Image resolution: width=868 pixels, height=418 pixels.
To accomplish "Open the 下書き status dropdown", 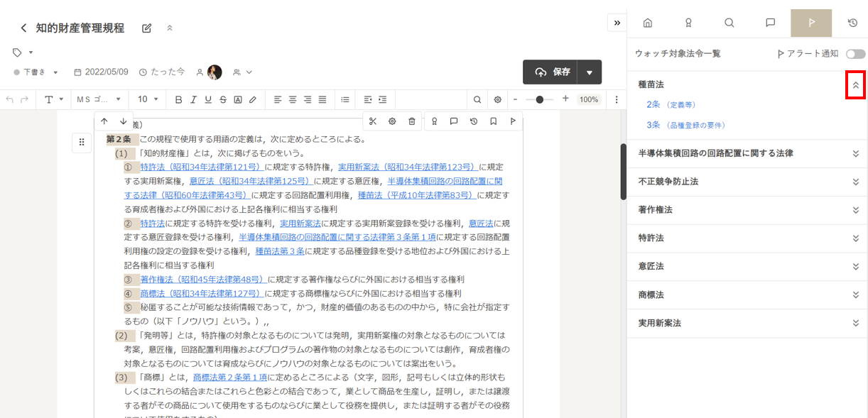I will (x=36, y=72).
